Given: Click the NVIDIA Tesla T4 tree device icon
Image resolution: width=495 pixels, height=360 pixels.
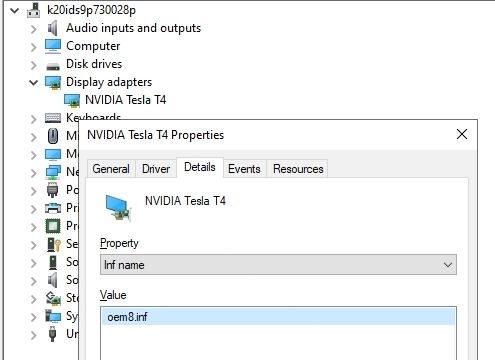Looking at the screenshot, I should point(72,101).
